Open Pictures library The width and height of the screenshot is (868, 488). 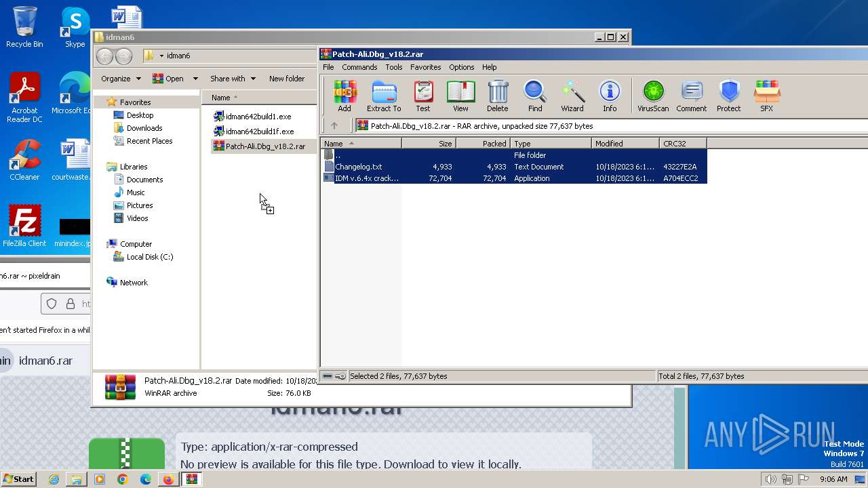coord(140,205)
